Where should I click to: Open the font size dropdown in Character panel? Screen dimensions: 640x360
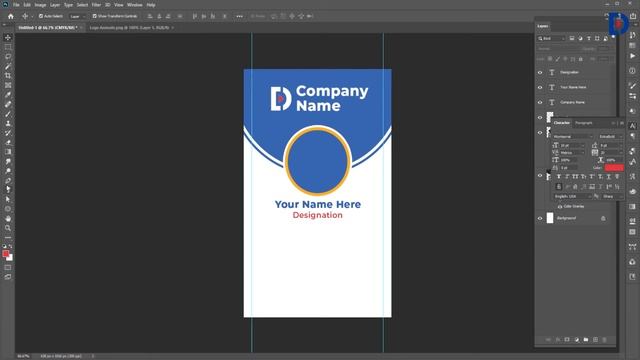[572, 145]
